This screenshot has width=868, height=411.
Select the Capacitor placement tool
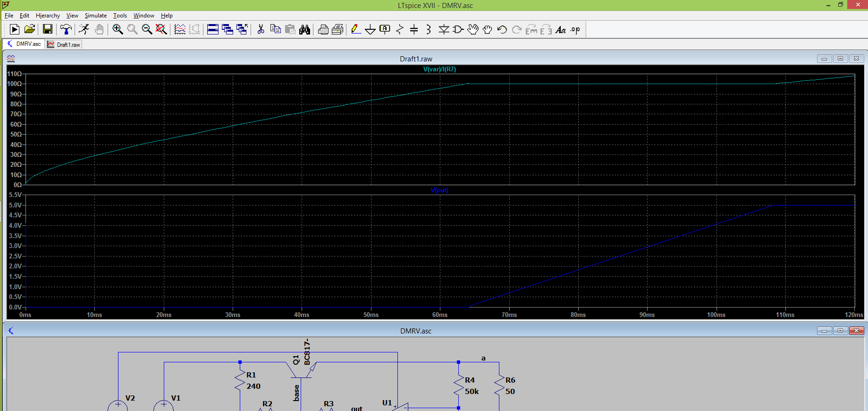pos(414,29)
